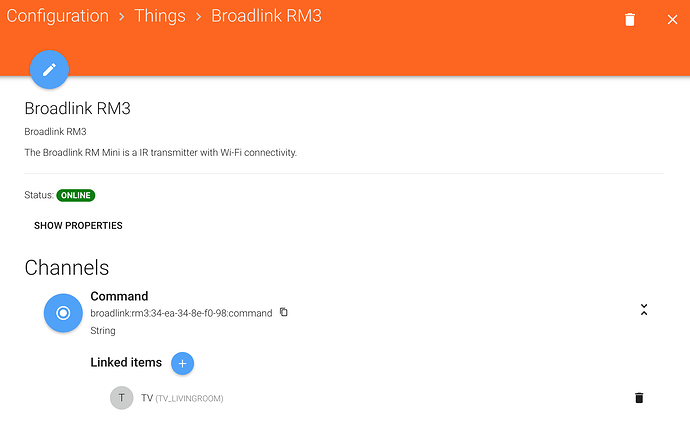Select the Command channel title
The width and height of the screenshot is (690, 424).
[x=119, y=296]
